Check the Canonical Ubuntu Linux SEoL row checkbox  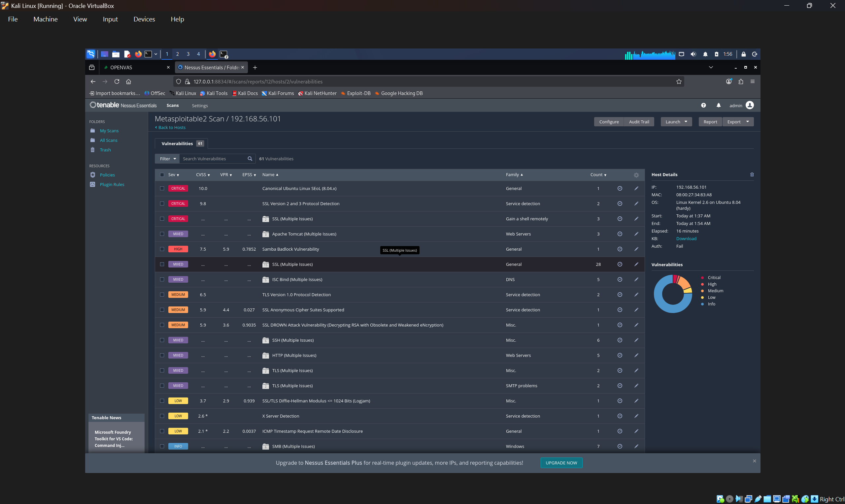point(162,188)
